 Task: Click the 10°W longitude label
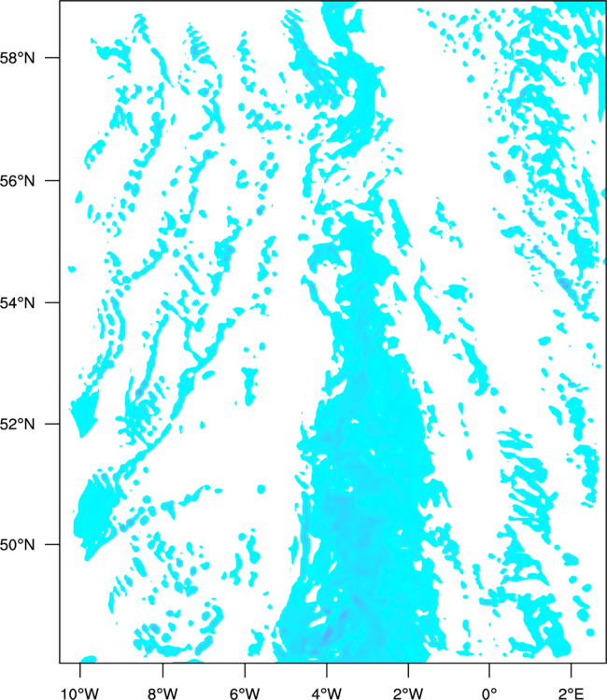79,693
